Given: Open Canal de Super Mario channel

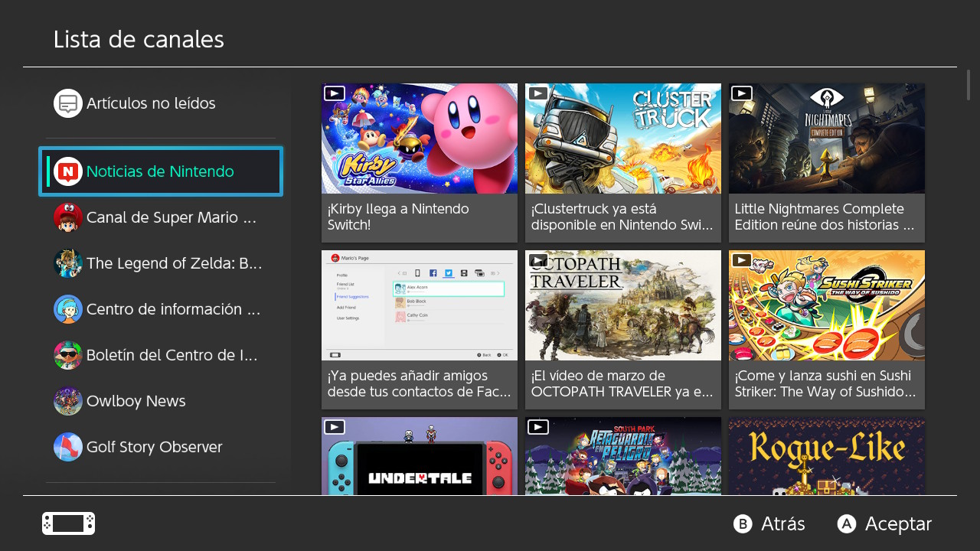Looking at the screenshot, I should pos(171,217).
